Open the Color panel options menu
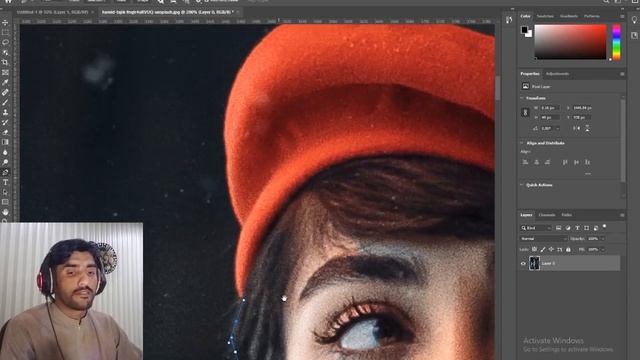Viewport: 640px width, 360px height. coord(622,16)
